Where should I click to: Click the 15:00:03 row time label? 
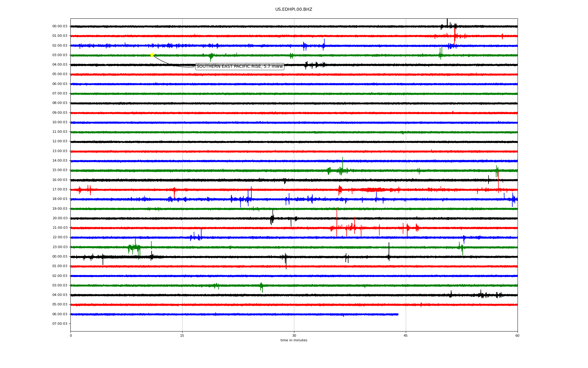tap(60, 170)
